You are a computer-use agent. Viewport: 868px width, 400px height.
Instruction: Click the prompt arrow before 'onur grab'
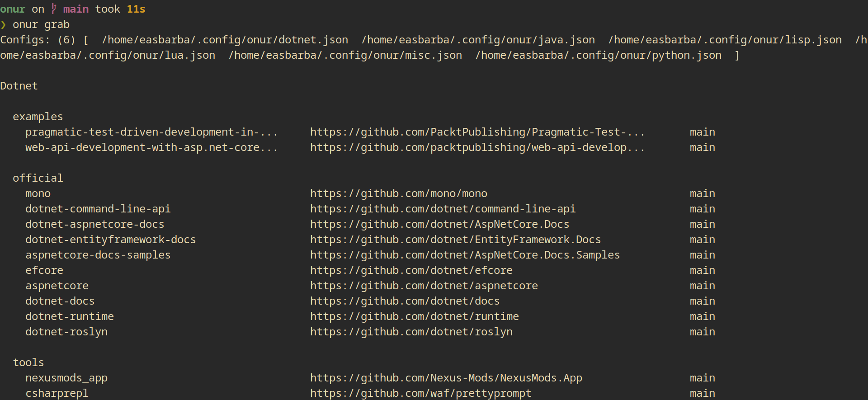pyautogui.click(x=3, y=24)
